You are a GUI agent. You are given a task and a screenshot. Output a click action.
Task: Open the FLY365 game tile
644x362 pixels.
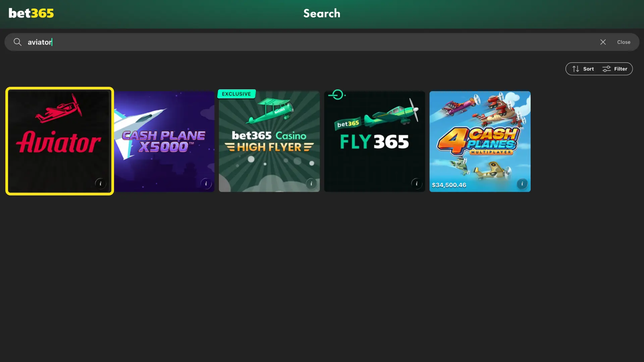(x=375, y=141)
